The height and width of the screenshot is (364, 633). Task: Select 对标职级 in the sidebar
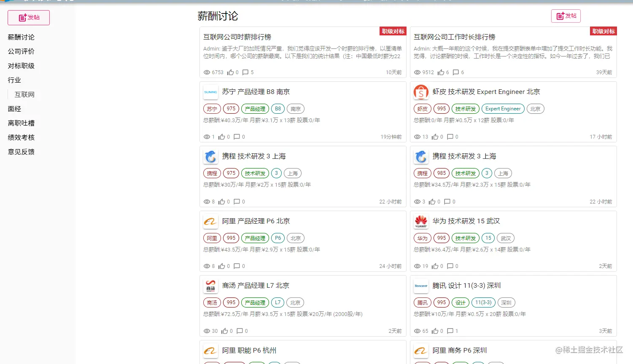pyautogui.click(x=21, y=66)
